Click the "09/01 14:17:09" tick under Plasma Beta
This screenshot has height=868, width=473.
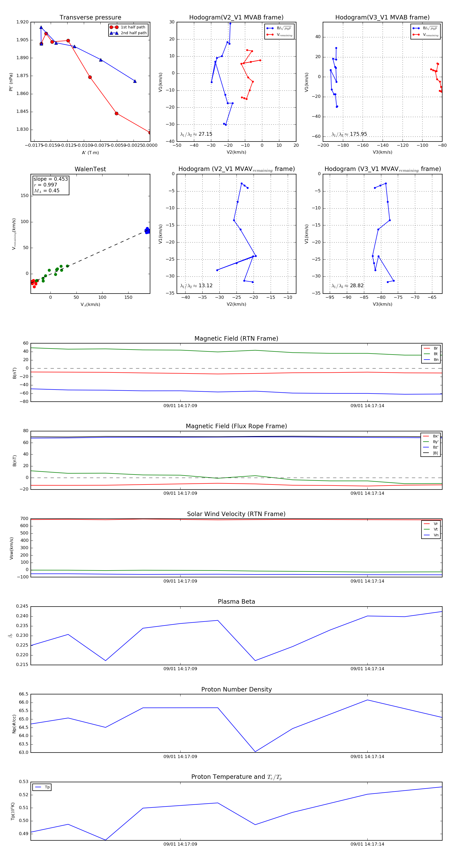pyautogui.click(x=181, y=669)
